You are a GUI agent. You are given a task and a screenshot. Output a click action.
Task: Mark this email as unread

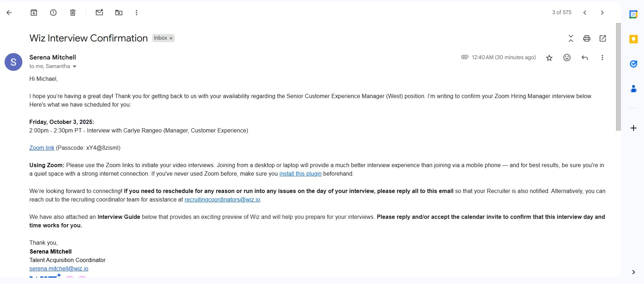(x=99, y=13)
